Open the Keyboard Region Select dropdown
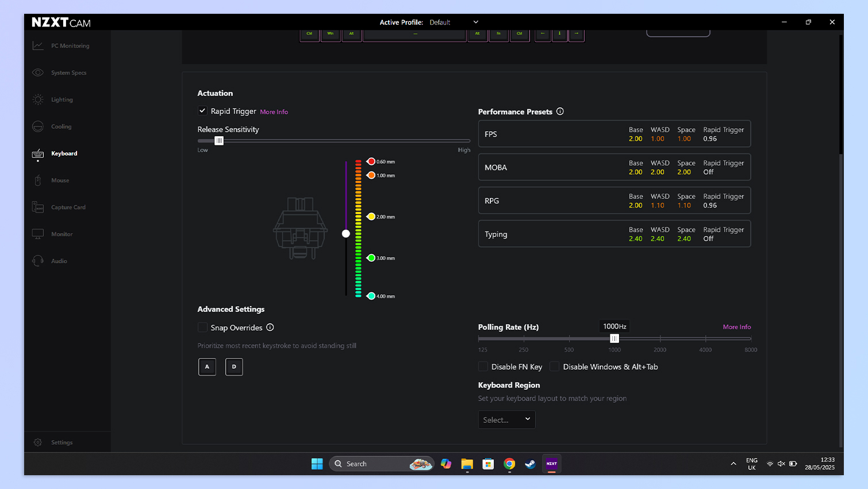The image size is (868, 489). pos(506,420)
